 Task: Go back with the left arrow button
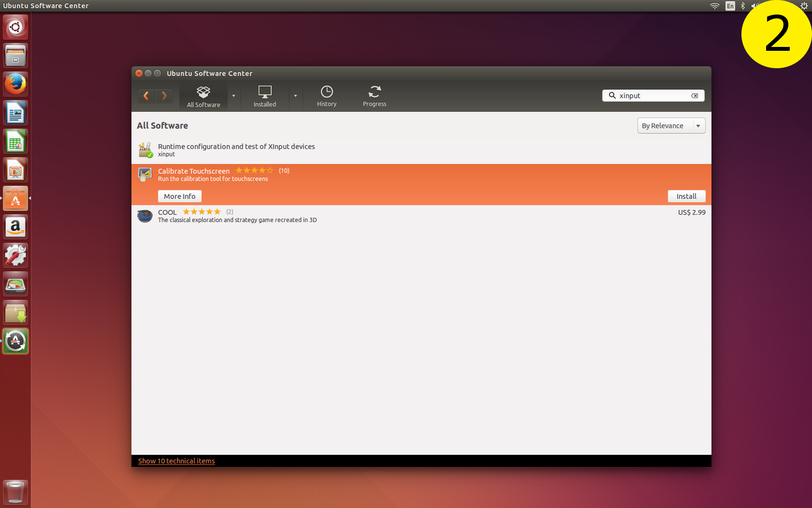tap(146, 96)
